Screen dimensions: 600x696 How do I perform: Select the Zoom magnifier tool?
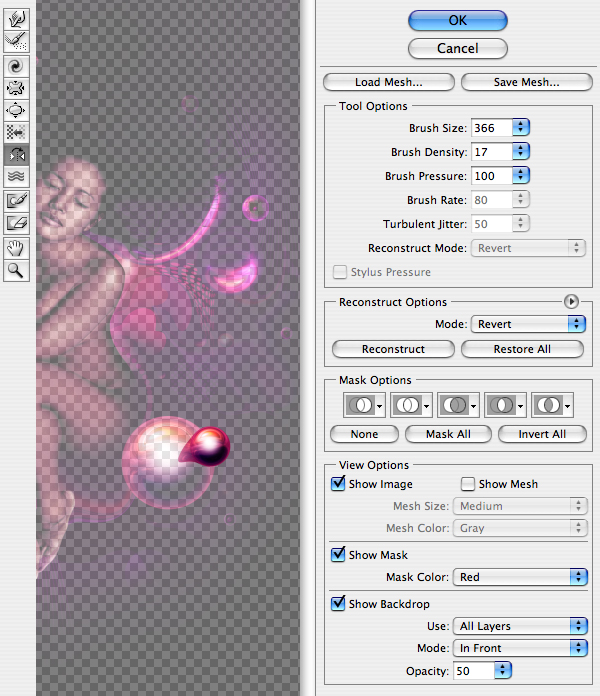tap(16, 270)
